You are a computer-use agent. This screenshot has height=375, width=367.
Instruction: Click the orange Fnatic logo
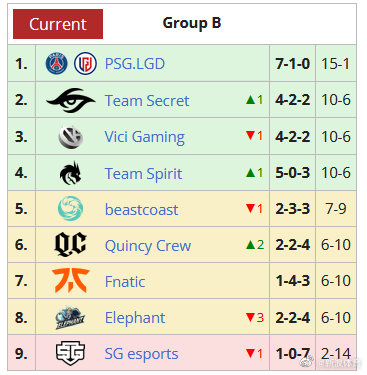coord(71,281)
